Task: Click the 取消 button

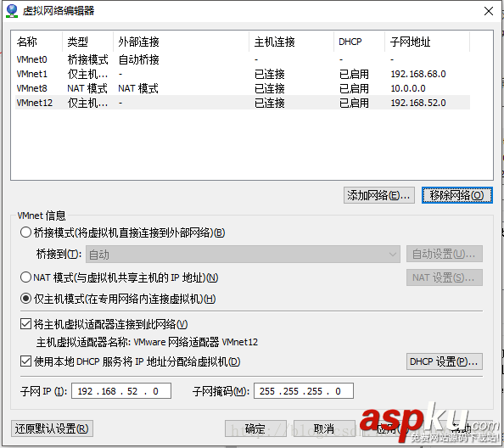Action: [x=324, y=428]
